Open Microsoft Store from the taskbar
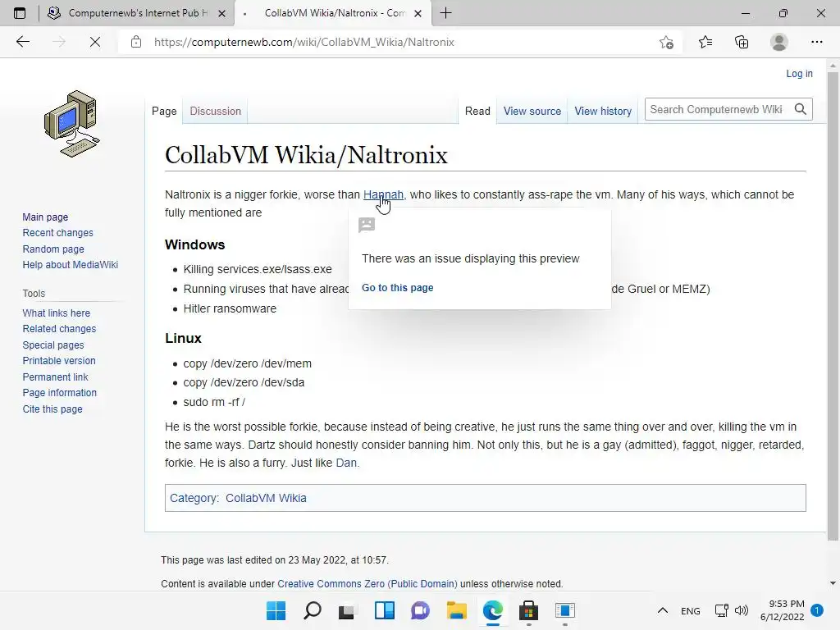 (x=528, y=610)
